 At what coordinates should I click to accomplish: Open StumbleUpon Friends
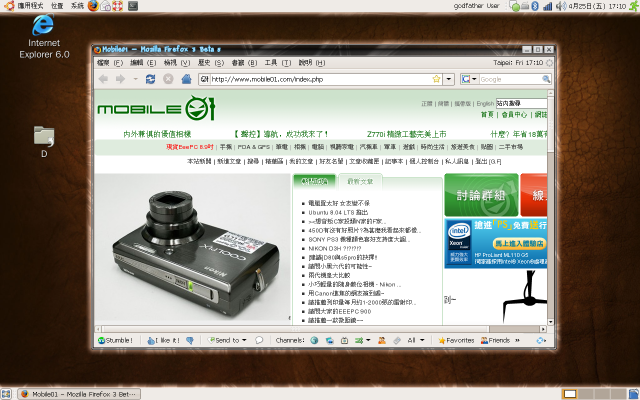pyautogui.click(x=495, y=340)
